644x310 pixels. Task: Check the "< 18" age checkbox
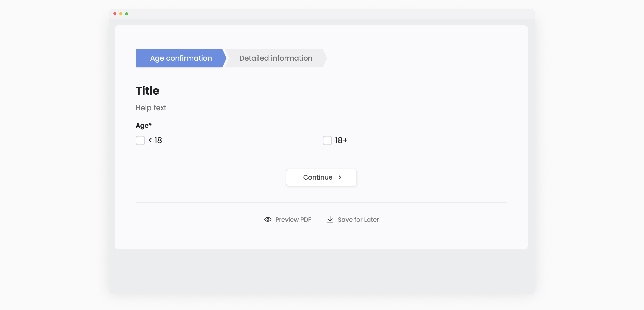pos(140,140)
